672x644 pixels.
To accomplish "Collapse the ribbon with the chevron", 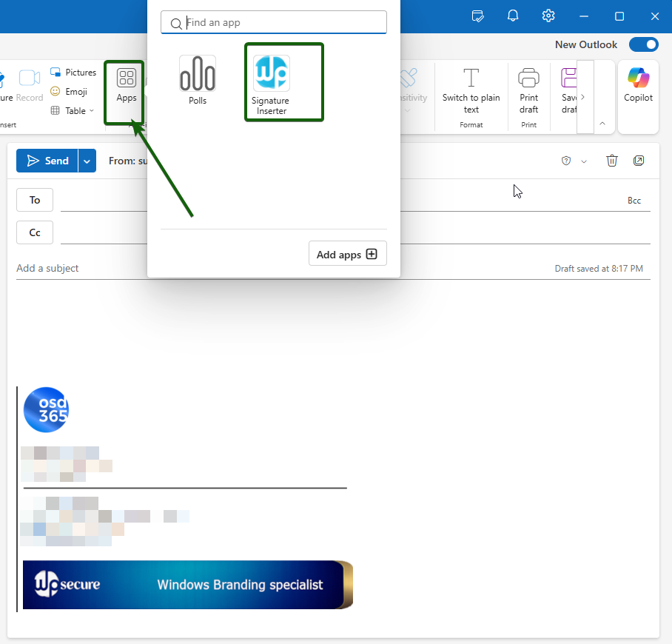I will coord(602,123).
